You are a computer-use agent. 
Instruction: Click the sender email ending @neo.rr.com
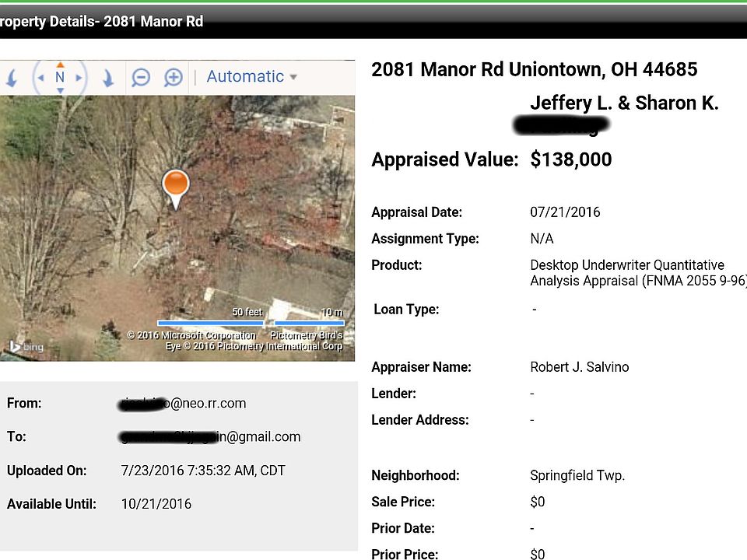(x=182, y=404)
